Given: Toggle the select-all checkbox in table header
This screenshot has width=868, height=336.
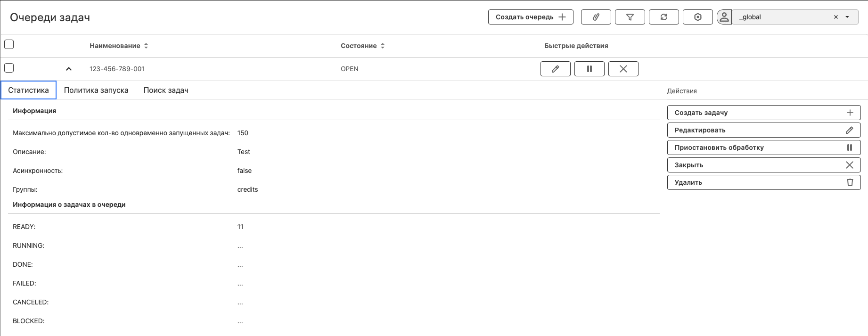Looking at the screenshot, I should click(x=9, y=44).
